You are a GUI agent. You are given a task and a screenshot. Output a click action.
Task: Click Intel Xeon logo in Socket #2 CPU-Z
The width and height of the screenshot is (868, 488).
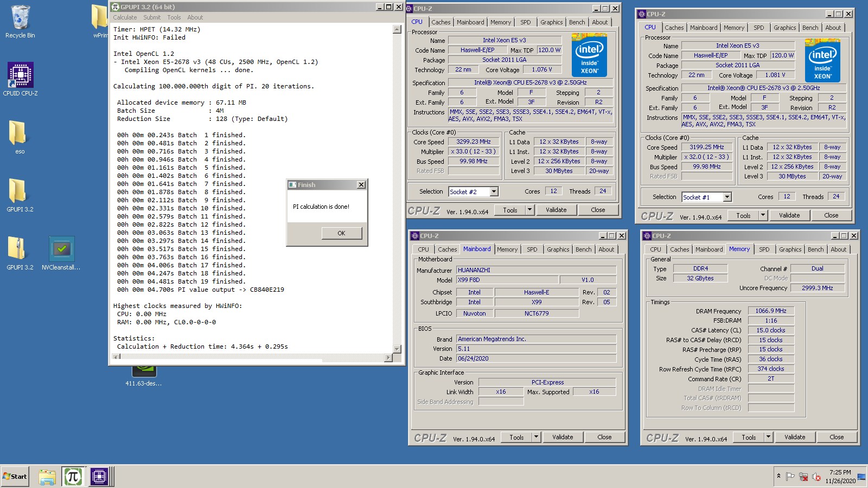tap(590, 55)
